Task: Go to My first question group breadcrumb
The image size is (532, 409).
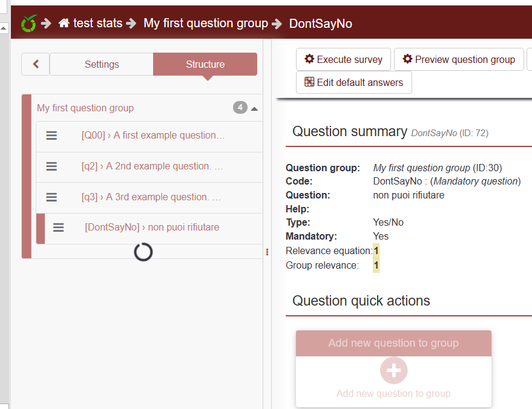Action: [x=206, y=24]
